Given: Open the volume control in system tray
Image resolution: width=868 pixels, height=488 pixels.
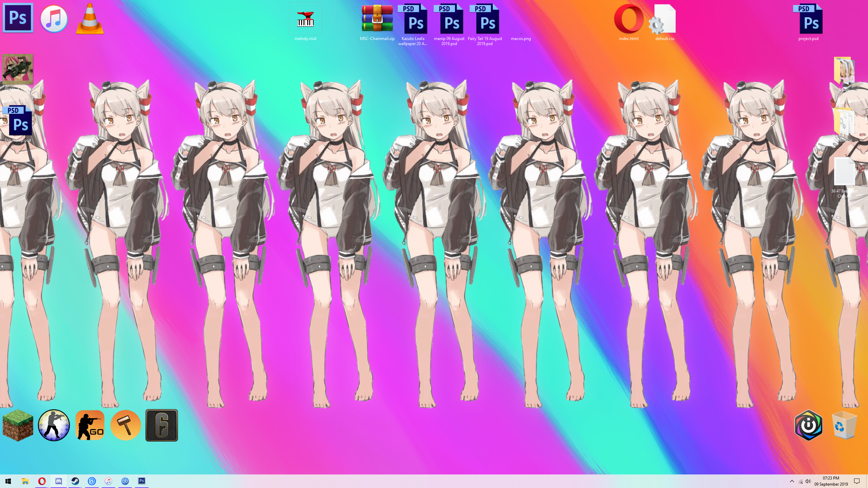Looking at the screenshot, I should click(x=808, y=481).
